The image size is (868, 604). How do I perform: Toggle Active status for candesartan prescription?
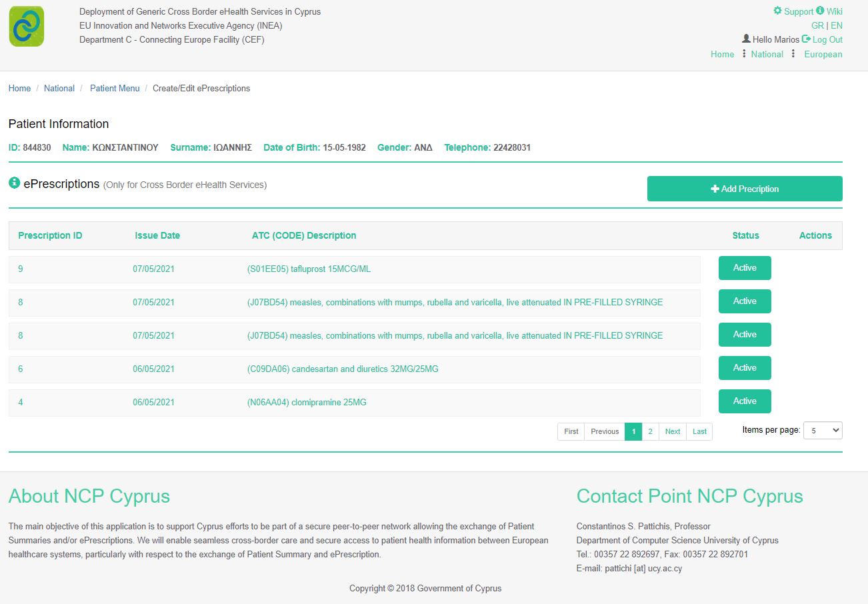click(x=745, y=368)
